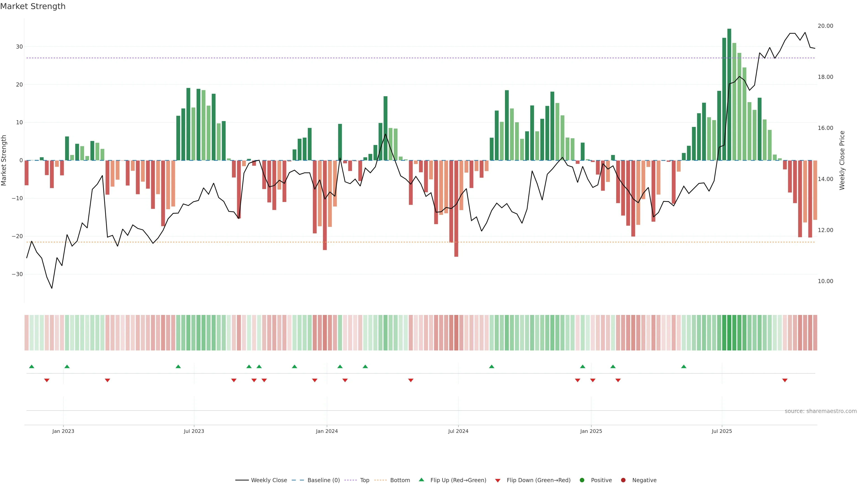Click the first green flip-up marker at far left
868x488 pixels.
[32, 366]
